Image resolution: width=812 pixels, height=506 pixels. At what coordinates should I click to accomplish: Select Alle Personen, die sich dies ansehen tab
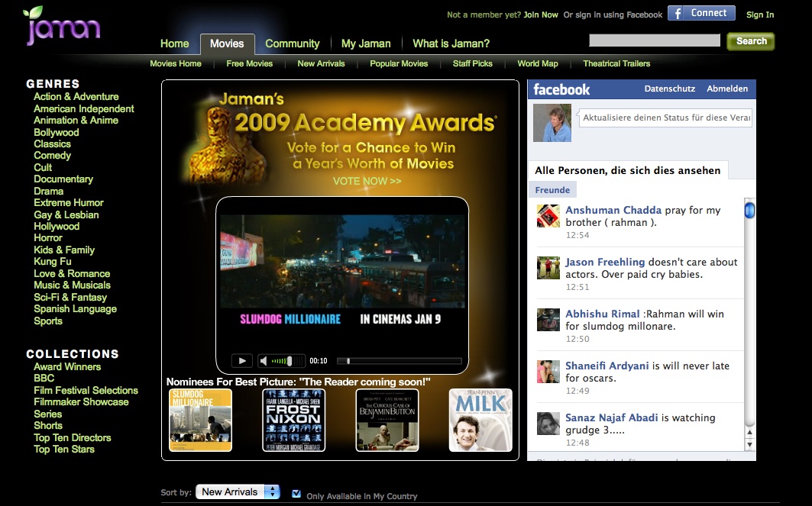[x=628, y=170]
